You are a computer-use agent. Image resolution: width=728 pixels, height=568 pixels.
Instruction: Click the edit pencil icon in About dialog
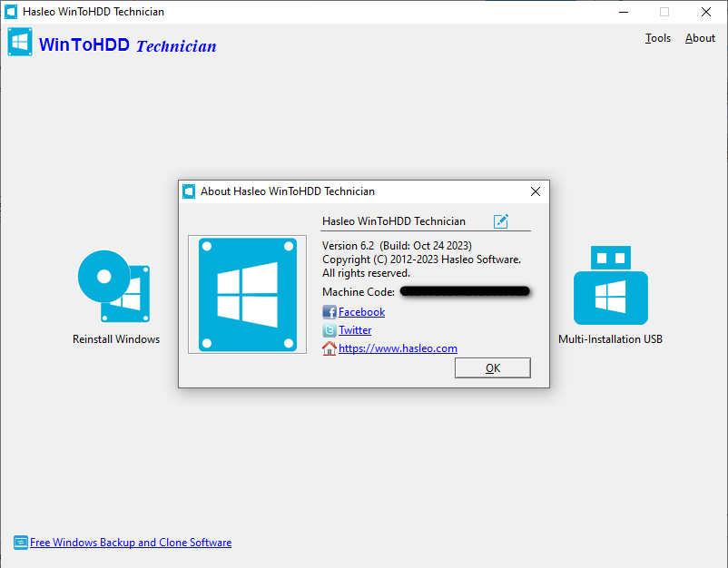point(501,221)
